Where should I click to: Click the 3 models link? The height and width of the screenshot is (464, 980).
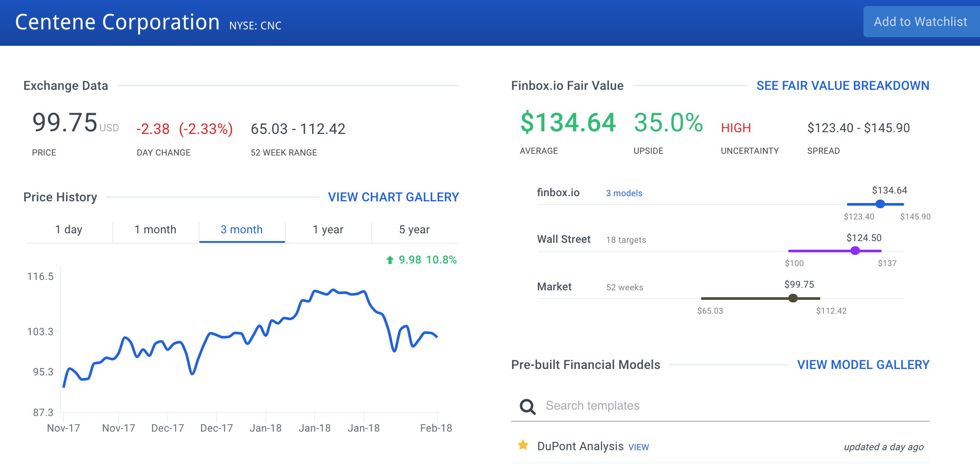point(624,193)
